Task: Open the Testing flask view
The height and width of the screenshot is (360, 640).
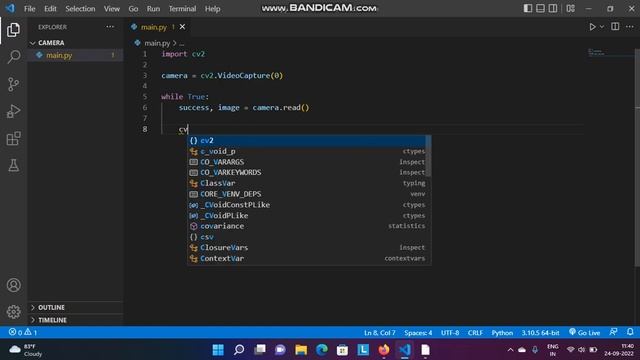Action: point(13,165)
